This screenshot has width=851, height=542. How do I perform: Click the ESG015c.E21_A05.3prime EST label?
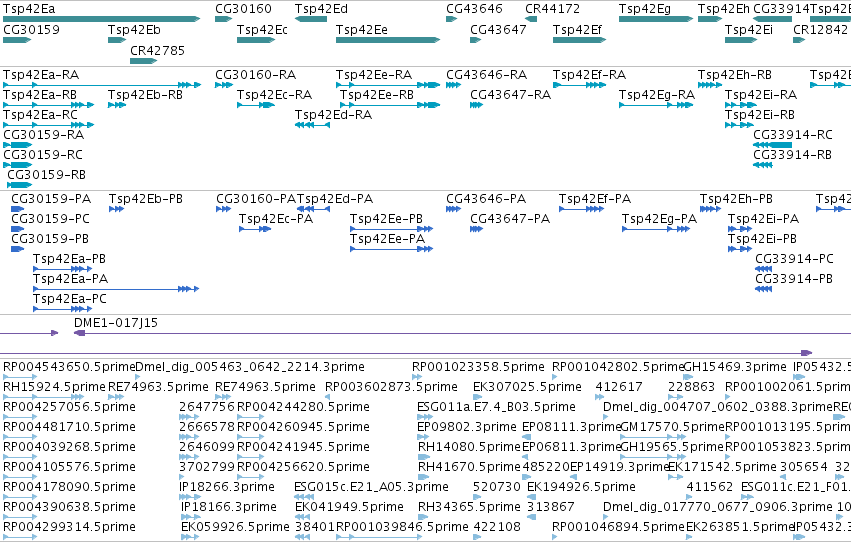[x=372, y=487]
